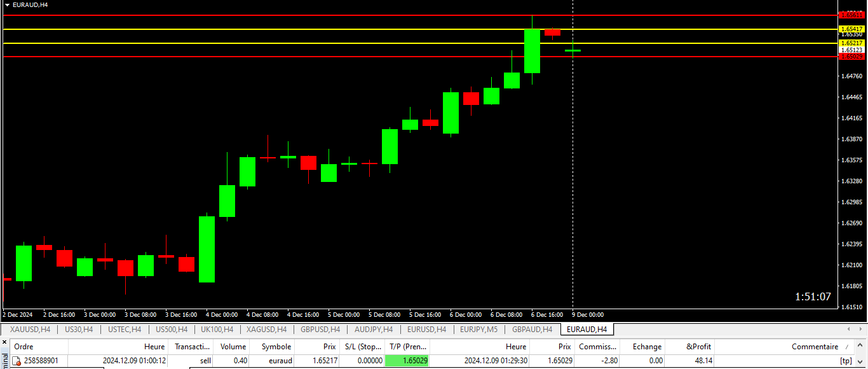Sort by the &Profit column header
Viewport: 868px width, 369px height.
coord(689,347)
